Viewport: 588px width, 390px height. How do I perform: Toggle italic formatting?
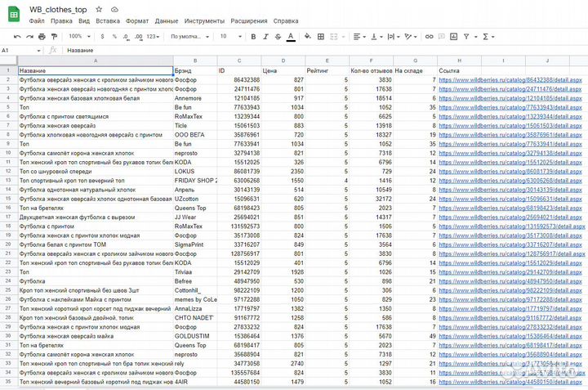click(266, 37)
